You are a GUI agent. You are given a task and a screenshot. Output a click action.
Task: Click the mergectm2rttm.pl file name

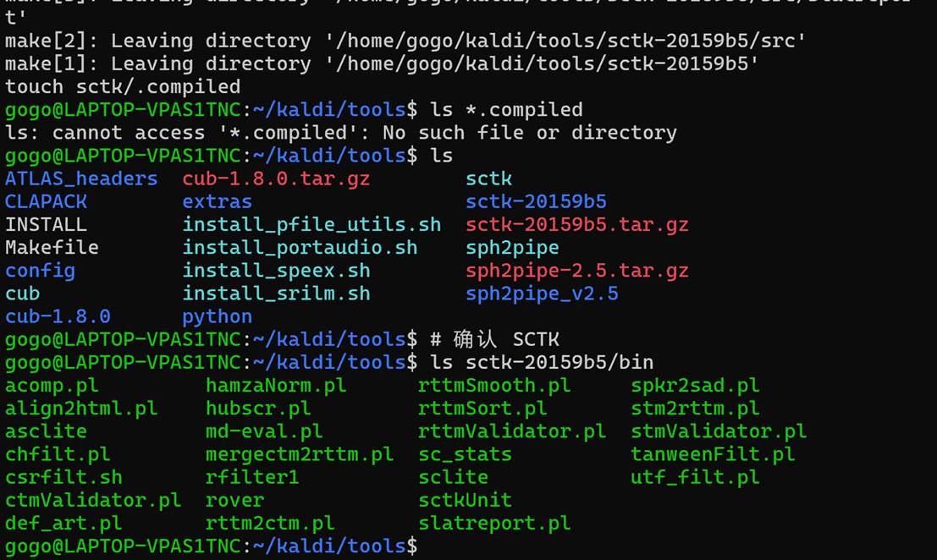(x=300, y=454)
